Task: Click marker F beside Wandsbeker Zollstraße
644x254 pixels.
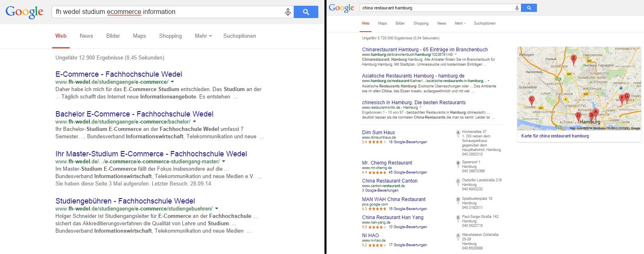Action: coord(458,236)
